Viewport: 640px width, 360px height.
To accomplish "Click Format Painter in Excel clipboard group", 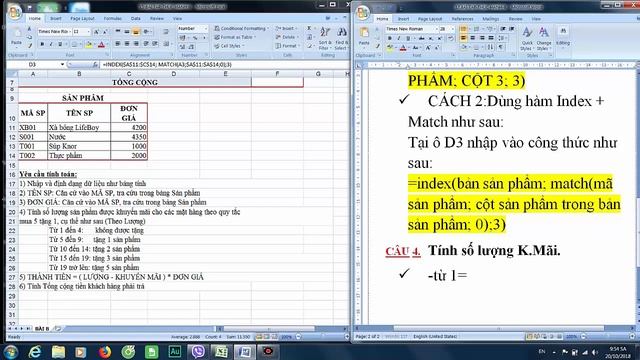I will tap(30, 46).
